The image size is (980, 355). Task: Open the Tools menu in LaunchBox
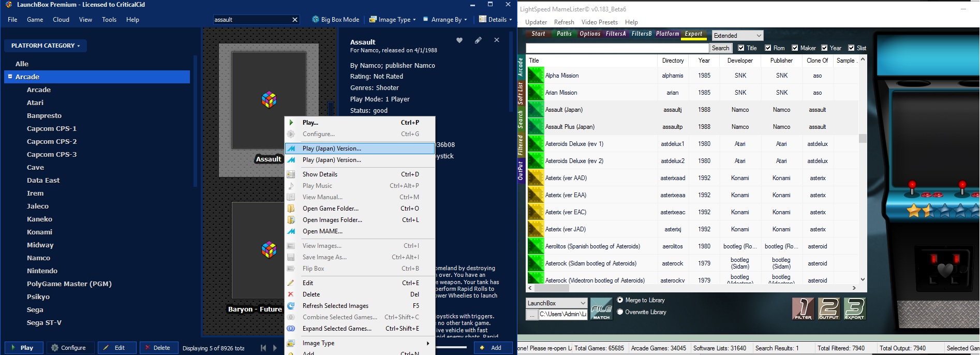click(109, 20)
